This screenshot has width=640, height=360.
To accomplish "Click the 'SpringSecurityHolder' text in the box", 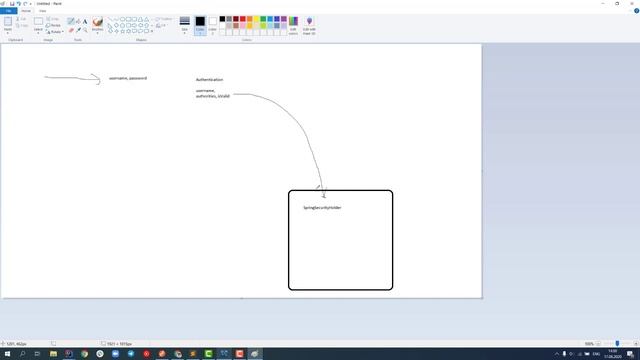I will (322, 208).
